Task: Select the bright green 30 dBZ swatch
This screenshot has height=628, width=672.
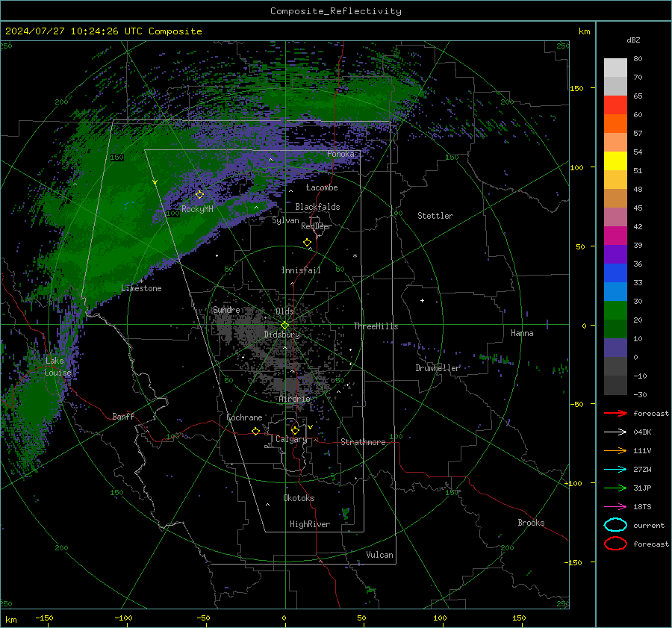Action: click(615, 311)
